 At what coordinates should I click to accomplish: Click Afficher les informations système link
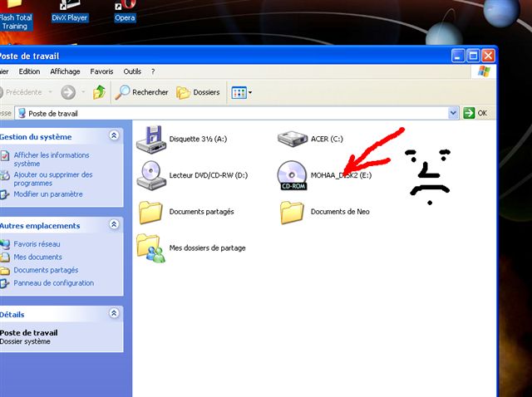point(52,159)
